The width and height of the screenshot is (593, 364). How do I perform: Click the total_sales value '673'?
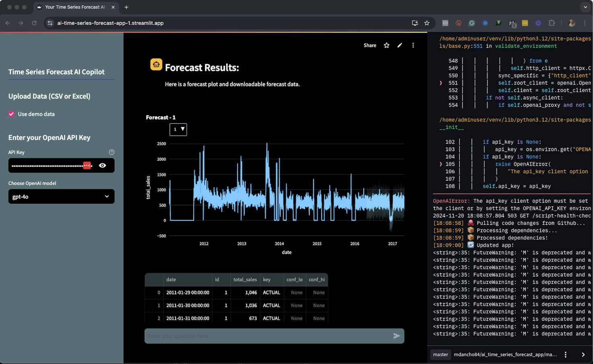point(245,318)
